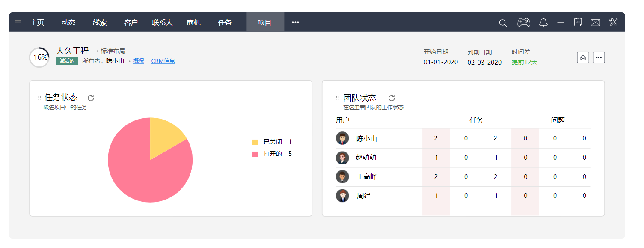Click the open-envelope button beside project header
644x248 pixels.
point(583,57)
